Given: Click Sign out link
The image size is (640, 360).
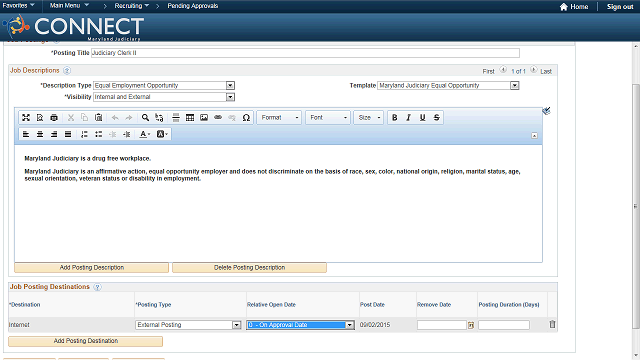Looking at the screenshot, I should point(620,7).
